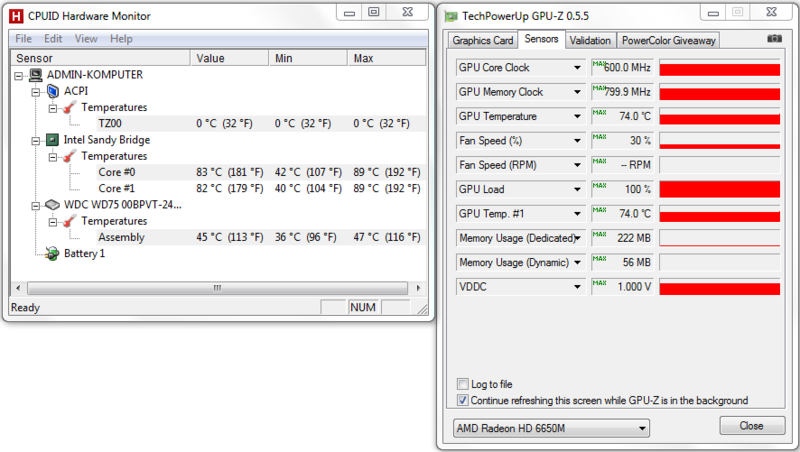Select the Core #1 temperature row
Viewport: 800px width, 452px height.
[x=260, y=189]
